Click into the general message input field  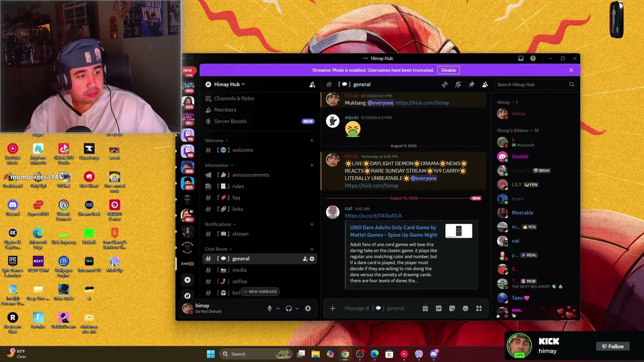pyautogui.click(x=380, y=309)
